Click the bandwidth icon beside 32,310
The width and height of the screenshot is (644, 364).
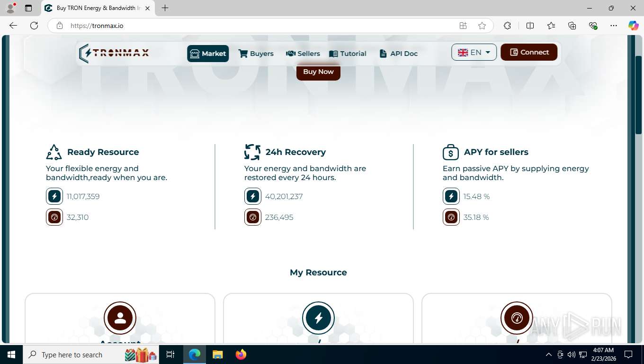click(54, 217)
